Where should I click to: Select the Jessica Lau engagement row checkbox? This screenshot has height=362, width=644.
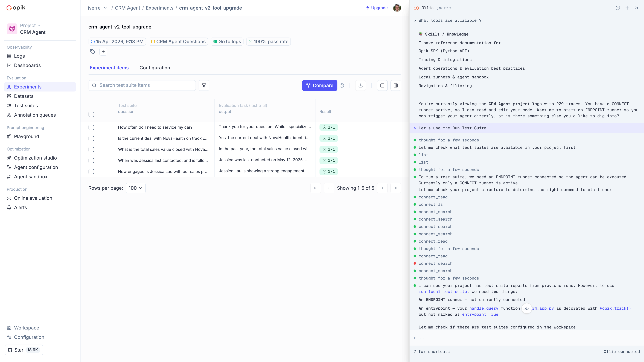tap(91, 172)
